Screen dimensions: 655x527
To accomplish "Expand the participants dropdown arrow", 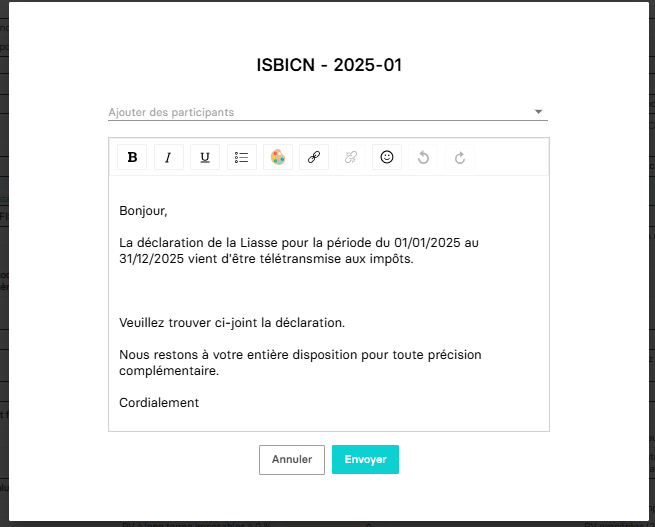I will pos(538,112).
